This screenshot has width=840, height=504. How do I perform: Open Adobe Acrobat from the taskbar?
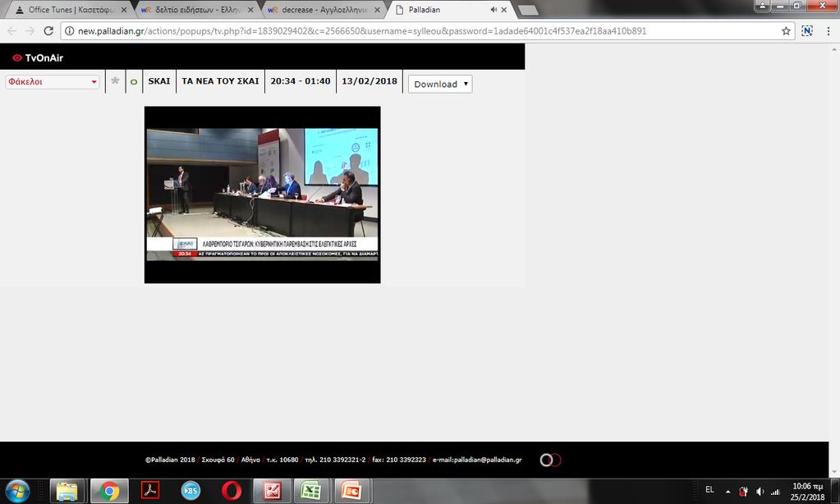click(x=150, y=491)
